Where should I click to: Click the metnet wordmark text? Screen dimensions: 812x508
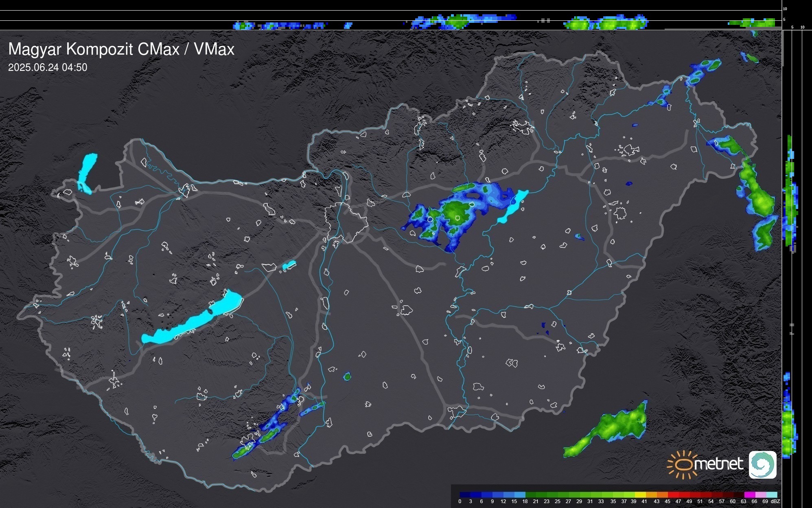click(718, 464)
